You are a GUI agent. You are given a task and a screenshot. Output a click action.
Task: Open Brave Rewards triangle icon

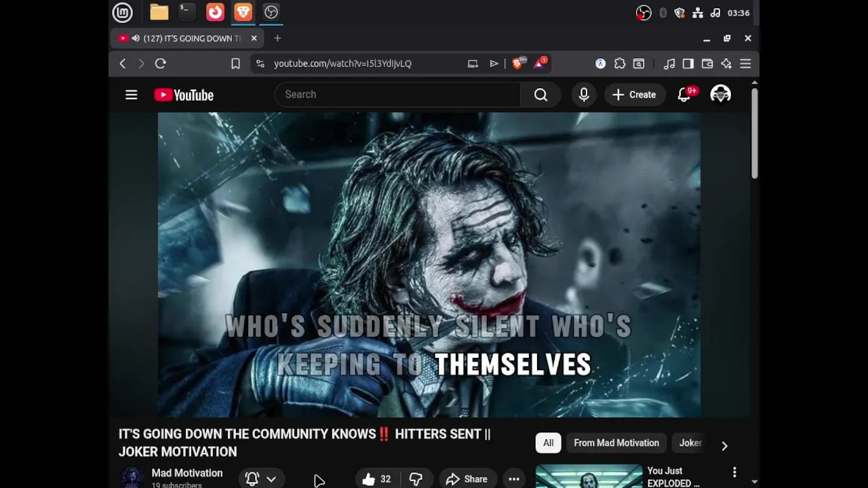[x=540, y=64]
